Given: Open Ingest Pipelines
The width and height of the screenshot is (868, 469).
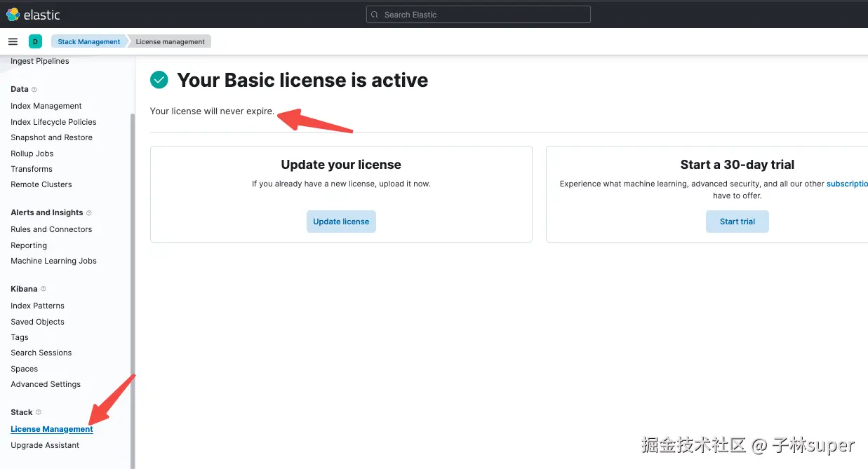Looking at the screenshot, I should [40, 61].
